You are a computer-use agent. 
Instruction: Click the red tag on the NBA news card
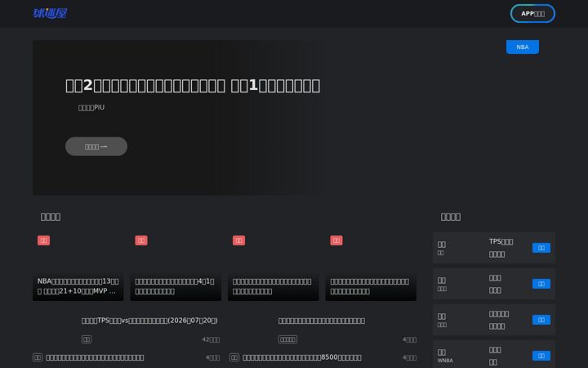43,240
